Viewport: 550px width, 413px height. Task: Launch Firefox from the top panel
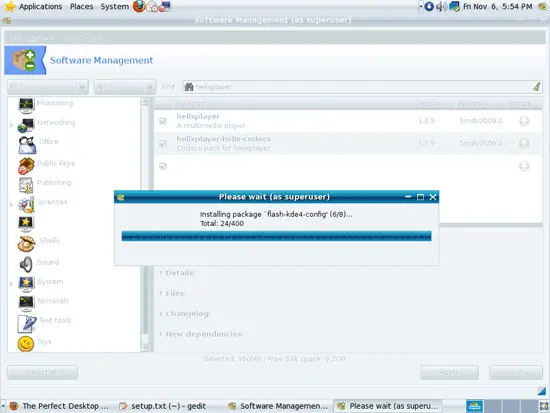(x=139, y=6)
